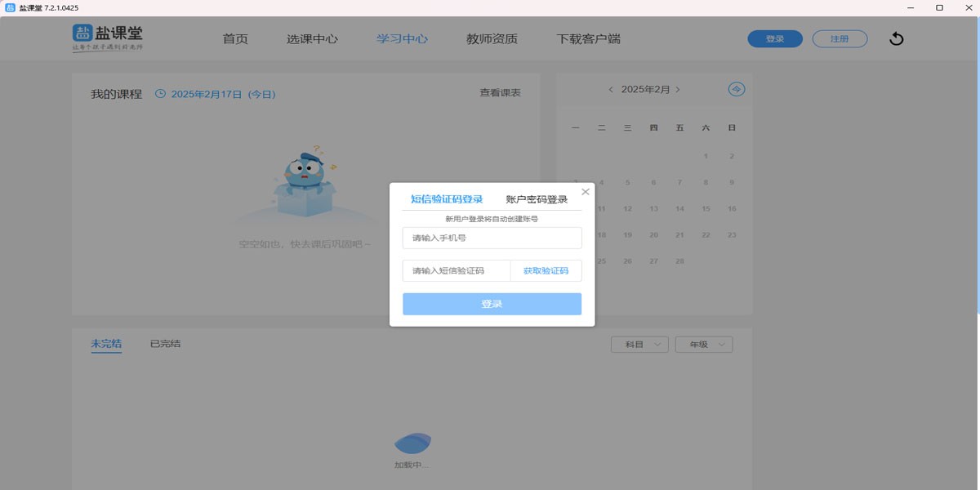
Task: Expand the 科目 dropdown
Action: pyautogui.click(x=639, y=345)
